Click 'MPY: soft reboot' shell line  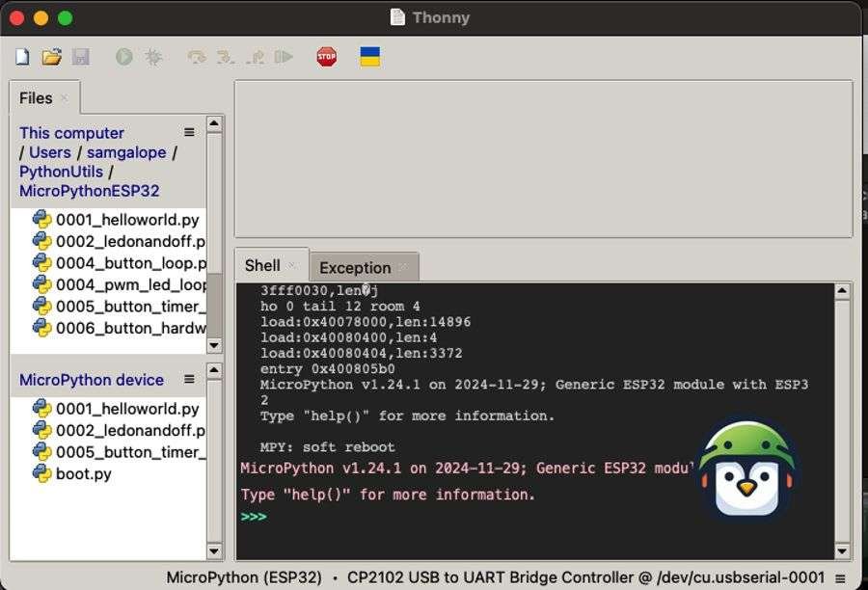click(327, 446)
